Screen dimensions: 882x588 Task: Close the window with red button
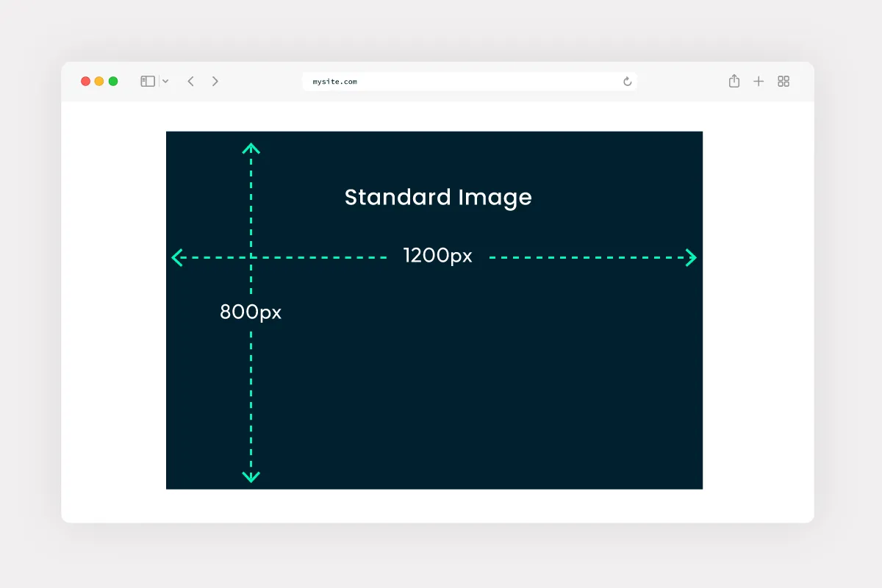[85, 82]
